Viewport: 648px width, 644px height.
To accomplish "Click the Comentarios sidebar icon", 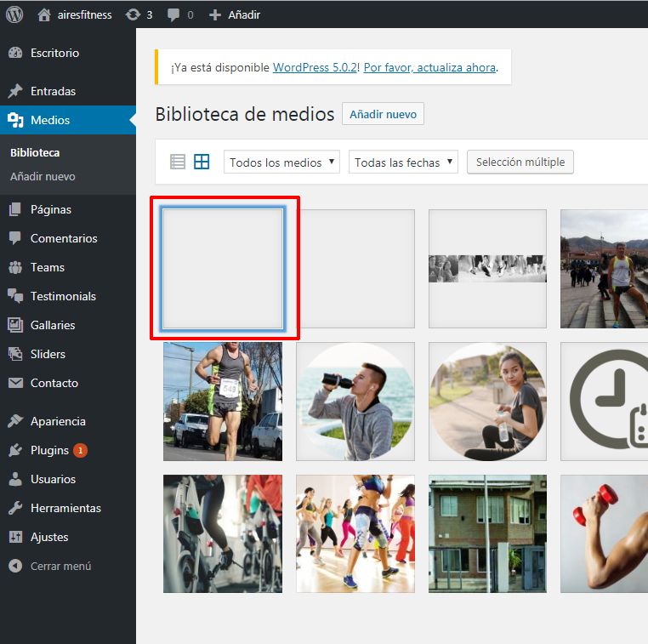I will (15, 238).
